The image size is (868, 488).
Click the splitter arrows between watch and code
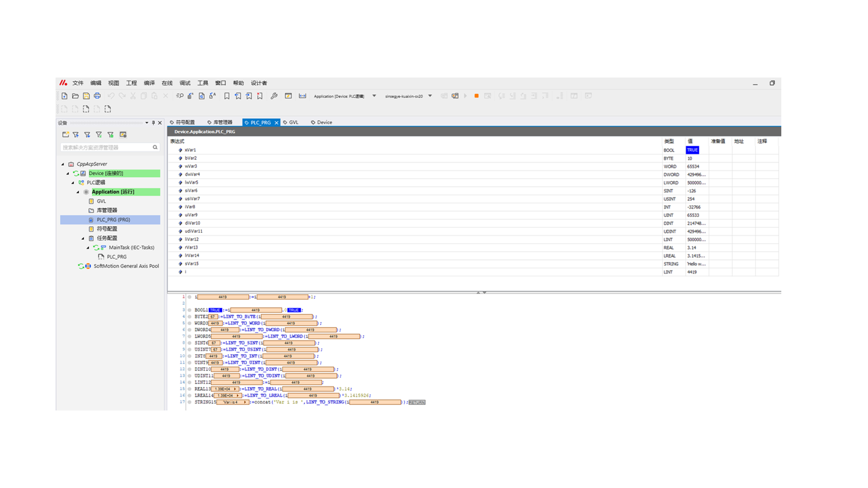pyautogui.click(x=481, y=292)
